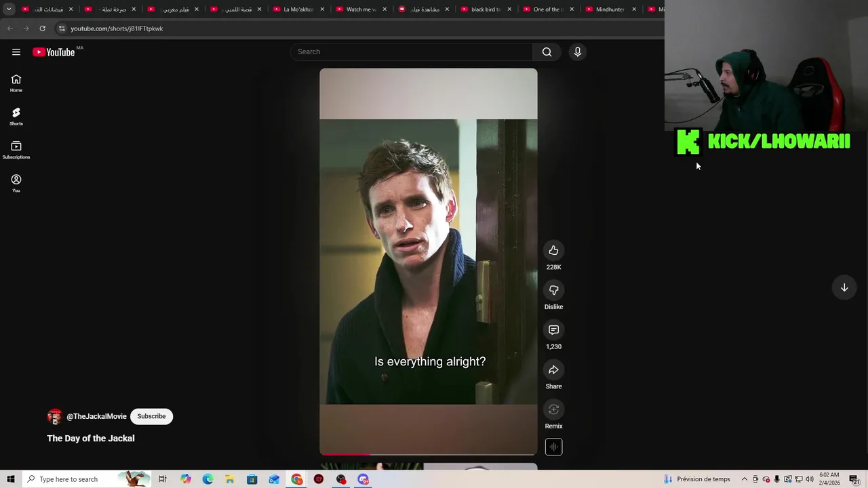
Task: Open Task View on the taskbar
Action: pyautogui.click(x=163, y=479)
